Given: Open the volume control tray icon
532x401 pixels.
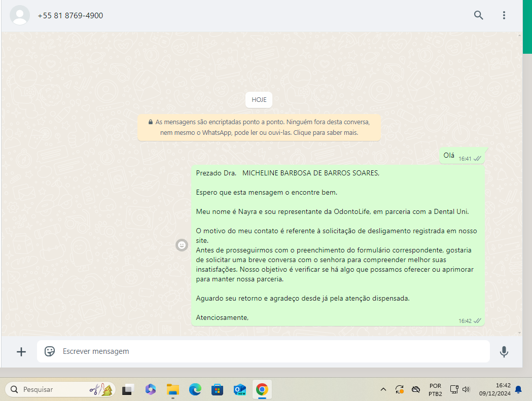Looking at the screenshot, I should point(466,389).
